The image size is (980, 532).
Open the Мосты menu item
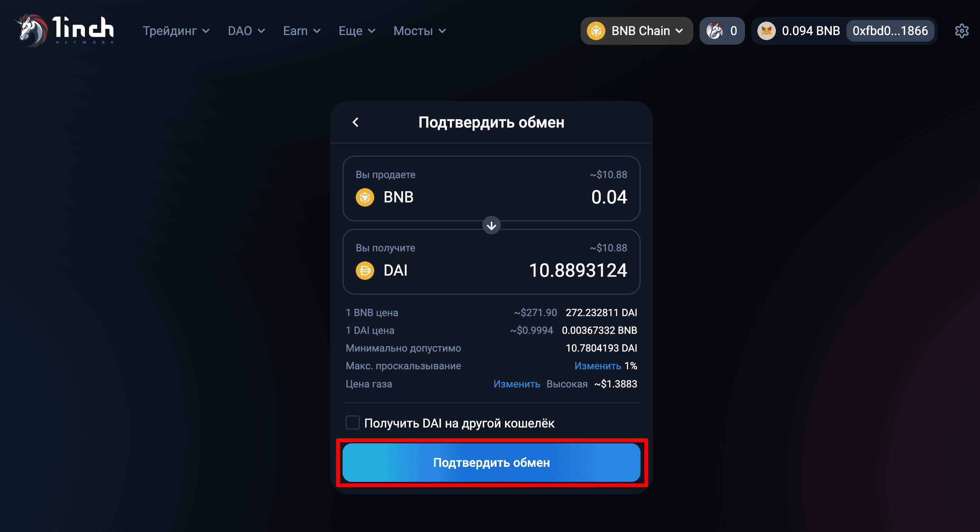[420, 31]
